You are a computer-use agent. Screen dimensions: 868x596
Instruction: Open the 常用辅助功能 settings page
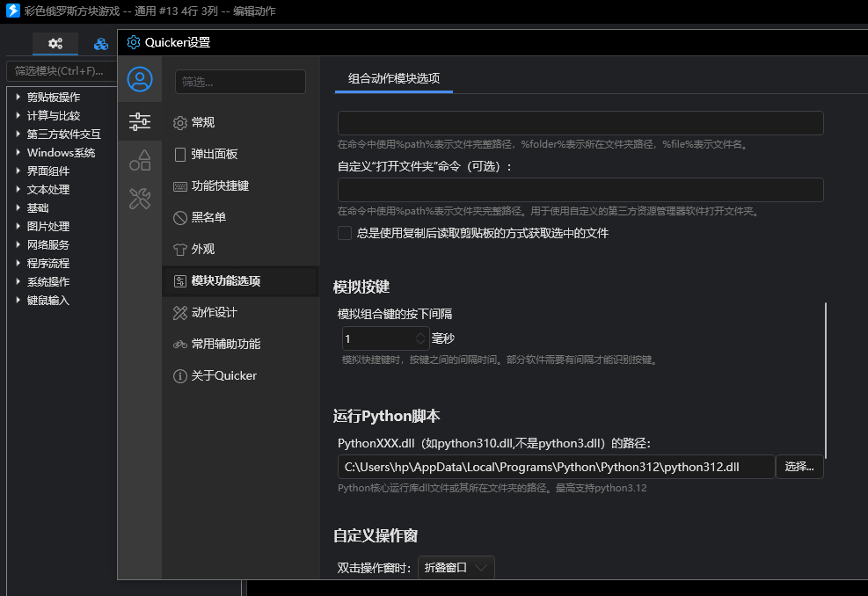pos(241,345)
